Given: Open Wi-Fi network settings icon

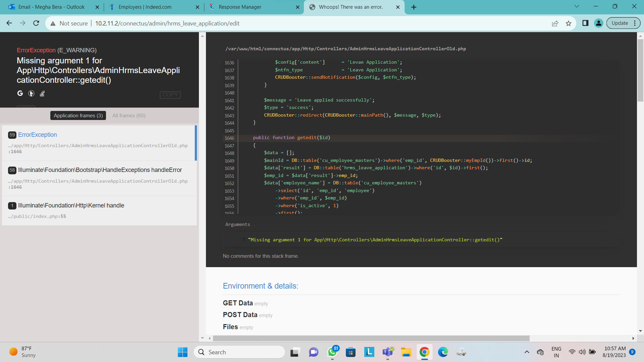Looking at the screenshot, I should coord(572,352).
